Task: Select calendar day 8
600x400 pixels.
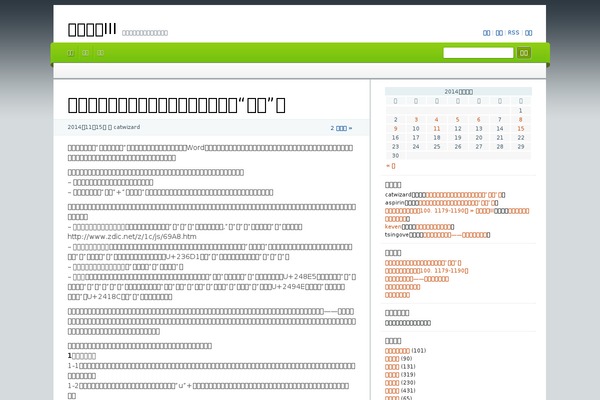Action: pos(521,119)
